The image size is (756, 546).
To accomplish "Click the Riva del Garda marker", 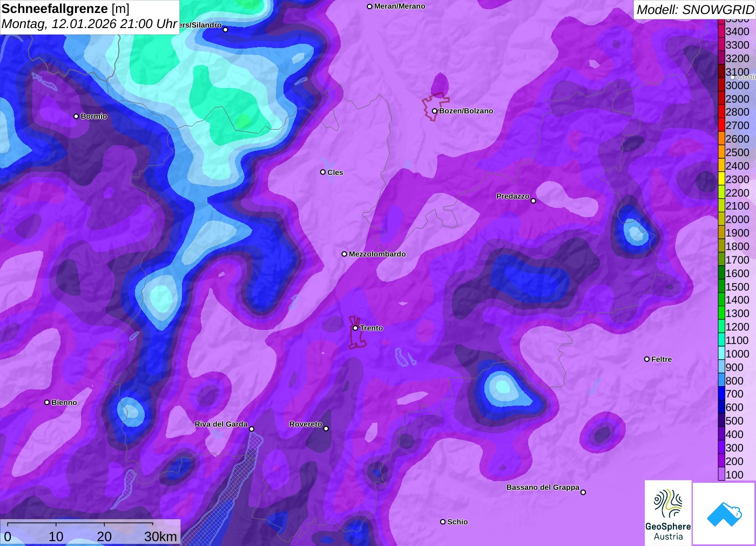I will (252, 429).
